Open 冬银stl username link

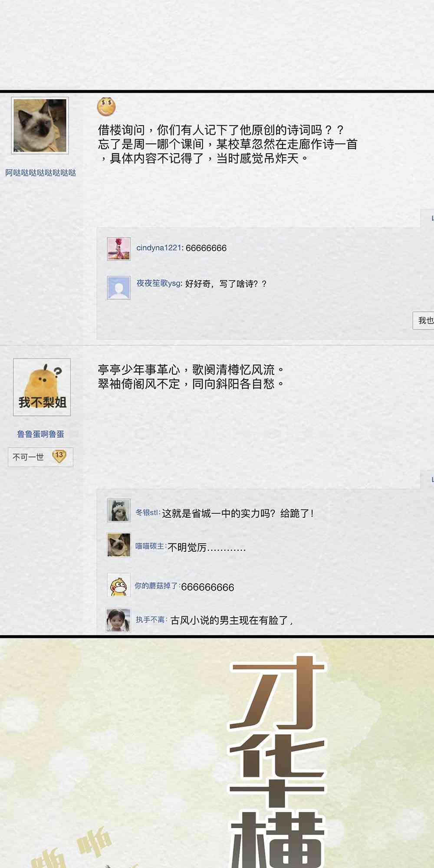click(147, 513)
